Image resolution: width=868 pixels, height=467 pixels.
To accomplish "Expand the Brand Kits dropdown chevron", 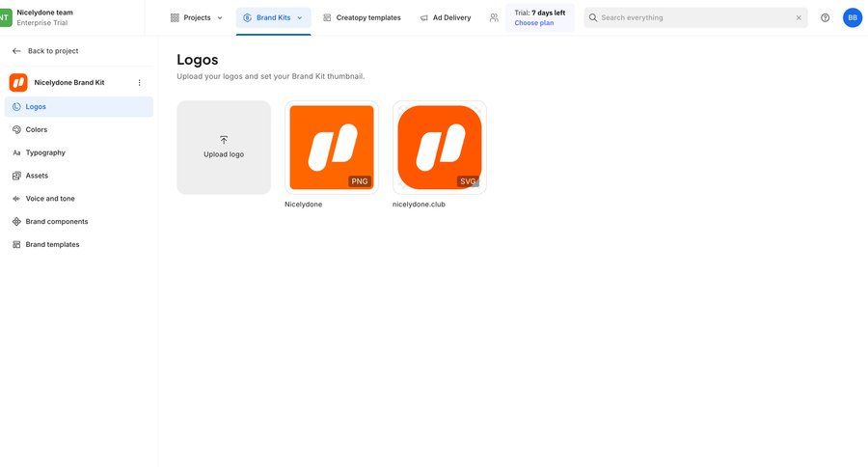I will [299, 17].
